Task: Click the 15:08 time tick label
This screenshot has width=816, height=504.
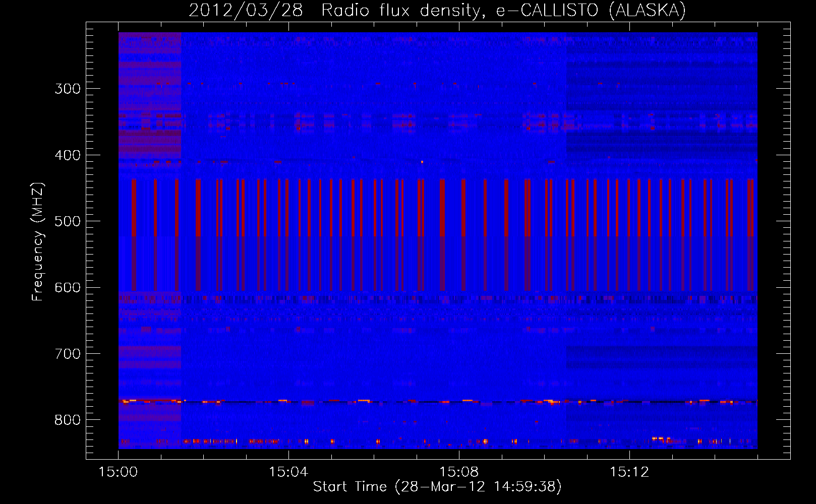Action: (x=459, y=472)
